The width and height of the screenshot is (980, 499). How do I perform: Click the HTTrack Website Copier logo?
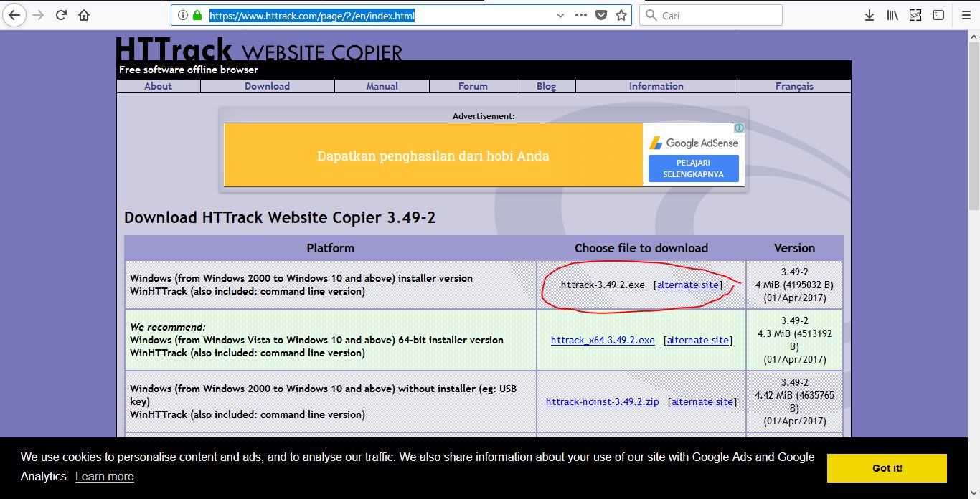pos(259,49)
